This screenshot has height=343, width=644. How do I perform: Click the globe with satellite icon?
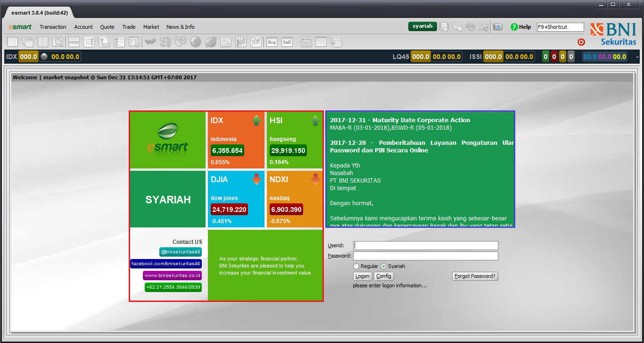[211, 42]
